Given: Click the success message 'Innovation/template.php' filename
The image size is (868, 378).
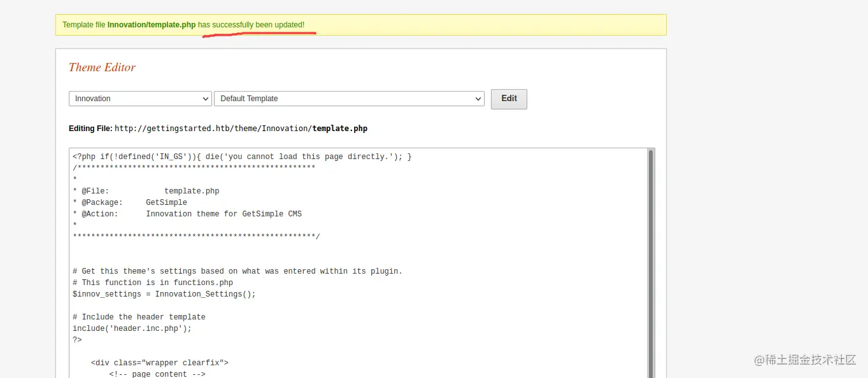Looking at the screenshot, I should pos(152,25).
